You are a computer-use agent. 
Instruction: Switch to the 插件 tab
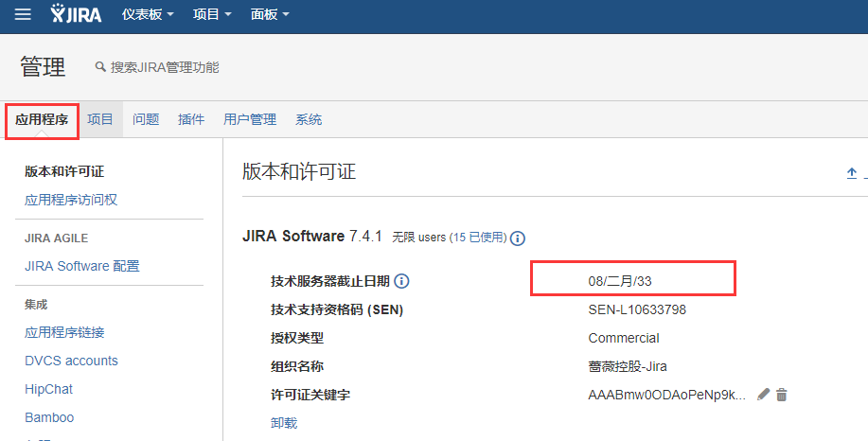click(x=191, y=119)
